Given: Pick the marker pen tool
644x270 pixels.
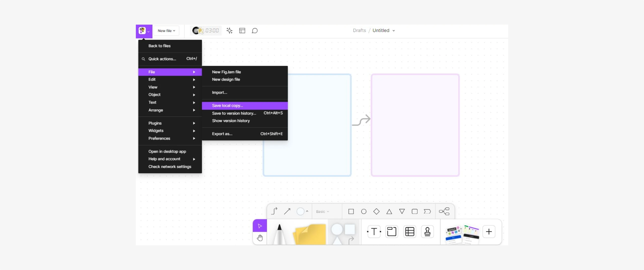Looking at the screenshot, I should (279, 234).
